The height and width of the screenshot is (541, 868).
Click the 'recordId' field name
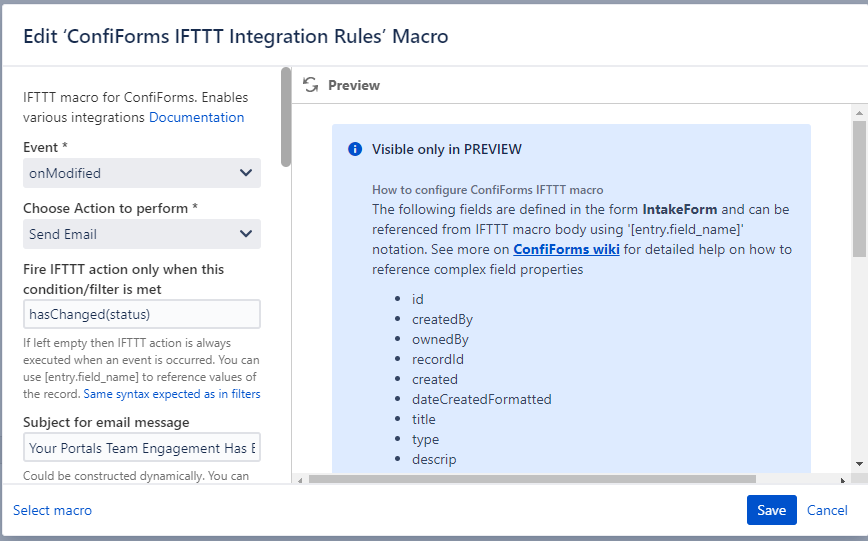[438, 359]
